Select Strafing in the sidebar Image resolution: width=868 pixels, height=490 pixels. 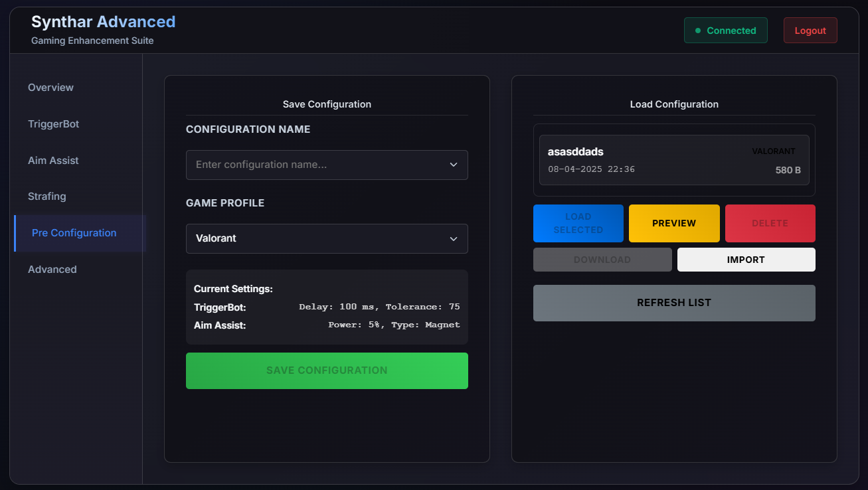tap(78, 197)
